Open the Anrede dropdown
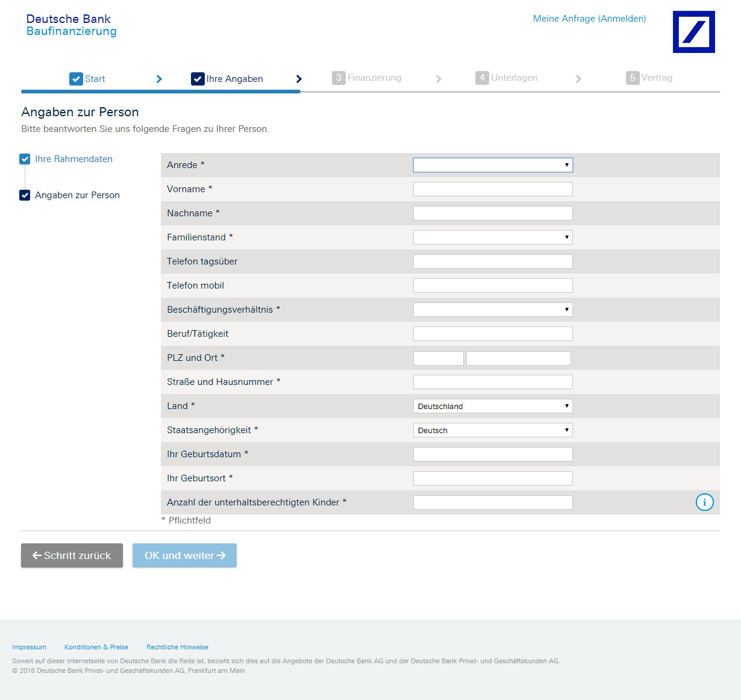The image size is (741, 700). (x=493, y=165)
